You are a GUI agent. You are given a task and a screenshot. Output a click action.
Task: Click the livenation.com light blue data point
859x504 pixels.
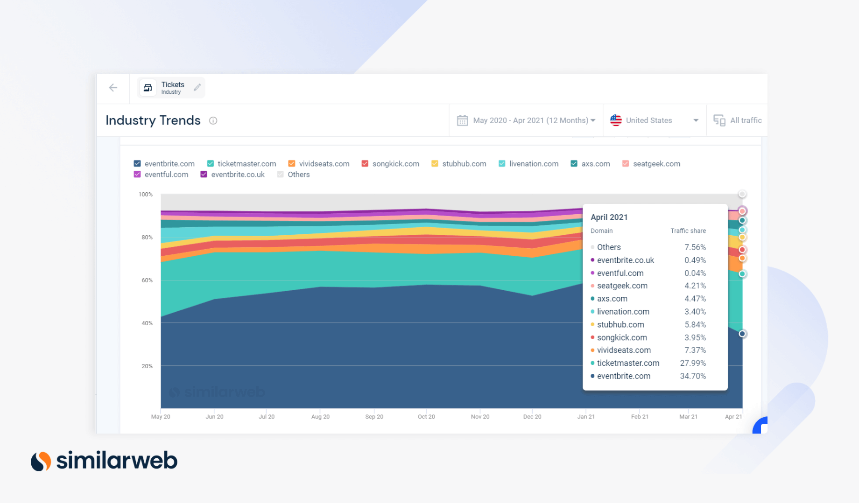[742, 230]
